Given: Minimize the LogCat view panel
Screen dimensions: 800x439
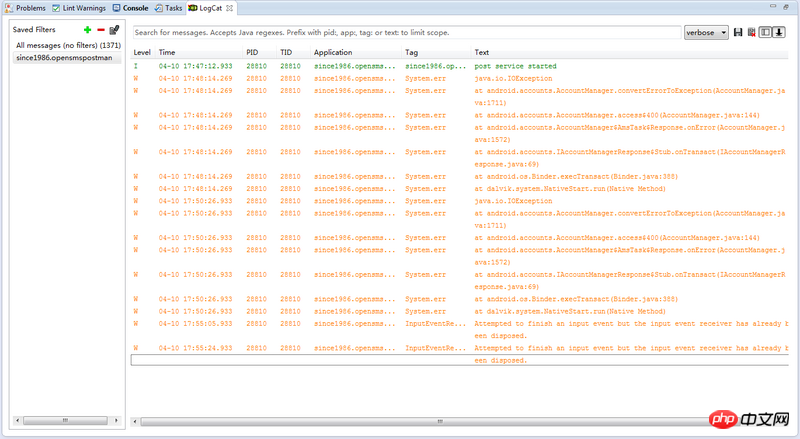Looking at the screenshot, I should [773, 6].
